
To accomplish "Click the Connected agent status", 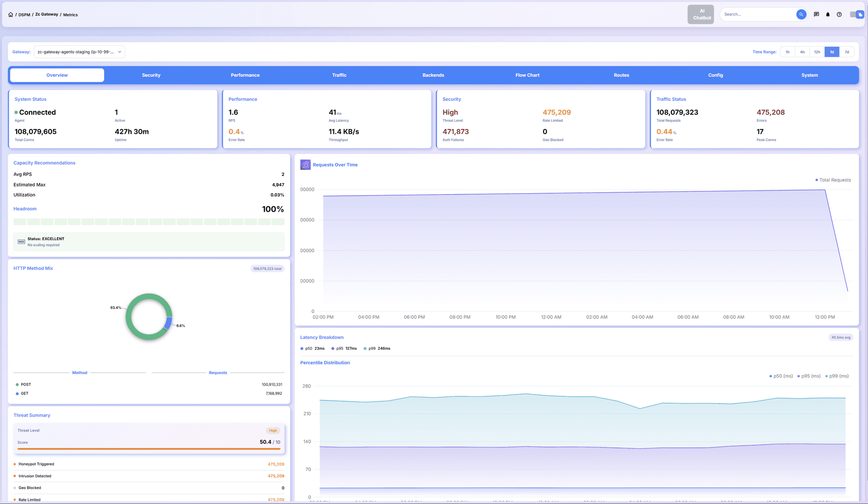I will [x=35, y=112].
